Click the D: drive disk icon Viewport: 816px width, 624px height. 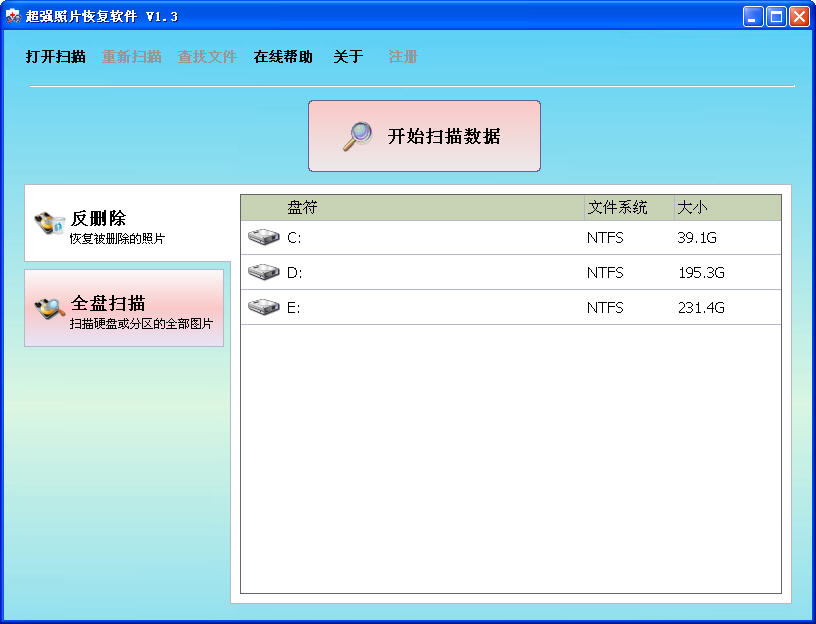point(263,272)
